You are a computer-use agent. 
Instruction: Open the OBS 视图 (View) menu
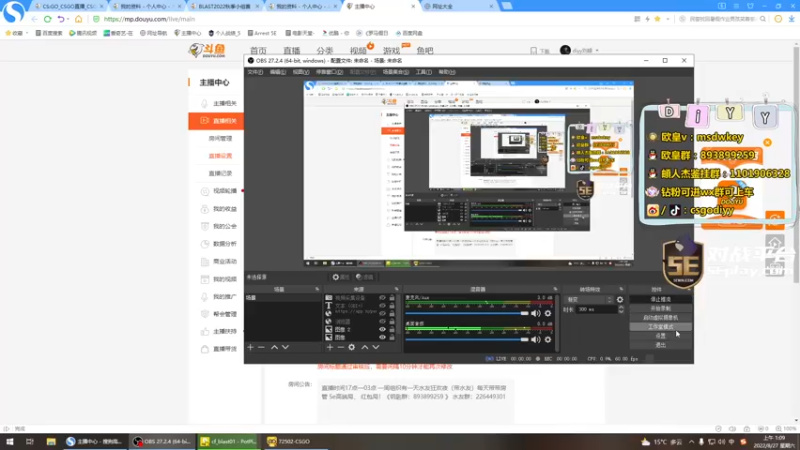(x=301, y=72)
